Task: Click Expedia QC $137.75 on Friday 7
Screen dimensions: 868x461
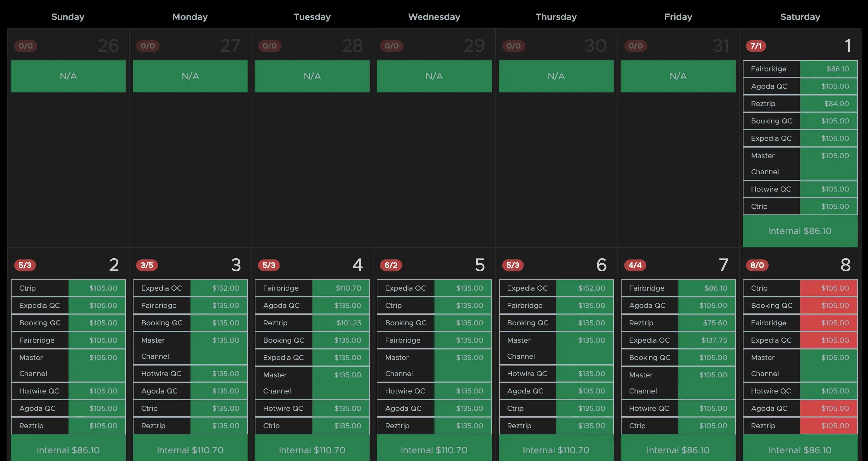Action: coord(706,340)
